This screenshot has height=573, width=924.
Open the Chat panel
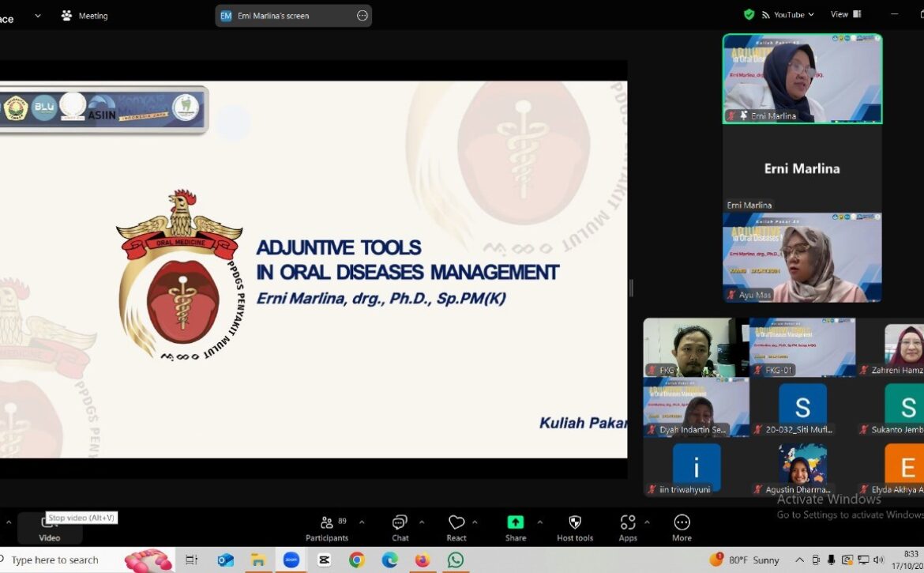[x=400, y=528]
